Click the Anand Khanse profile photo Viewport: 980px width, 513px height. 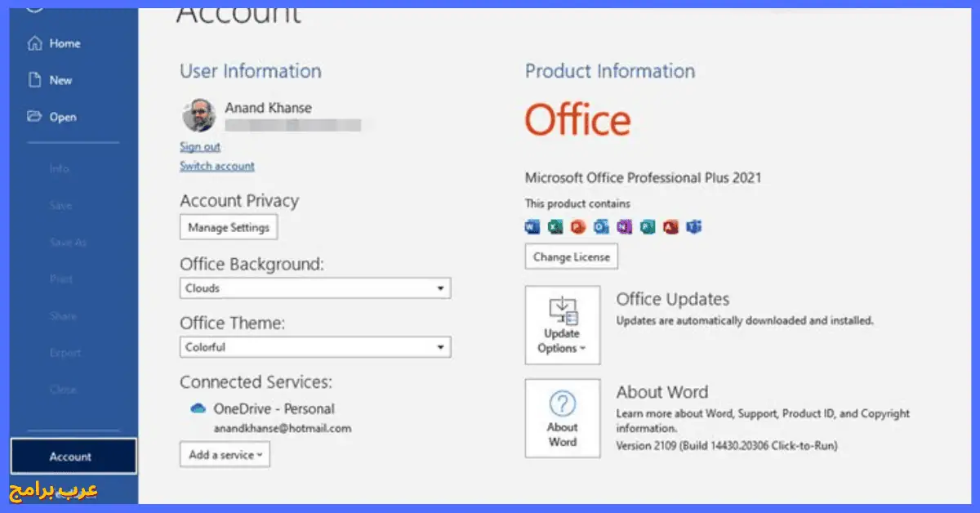(x=198, y=116)
